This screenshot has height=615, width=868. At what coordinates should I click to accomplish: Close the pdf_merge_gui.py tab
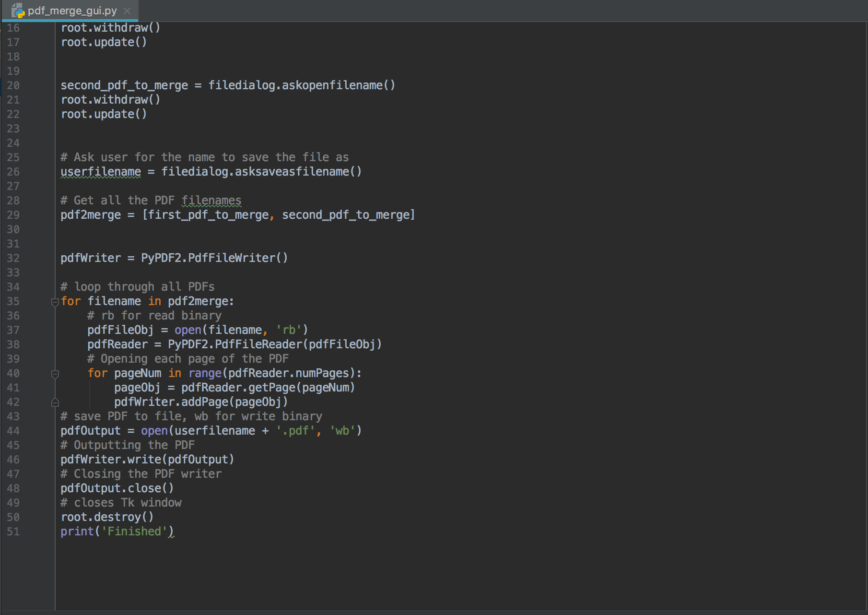pos(127,11)
